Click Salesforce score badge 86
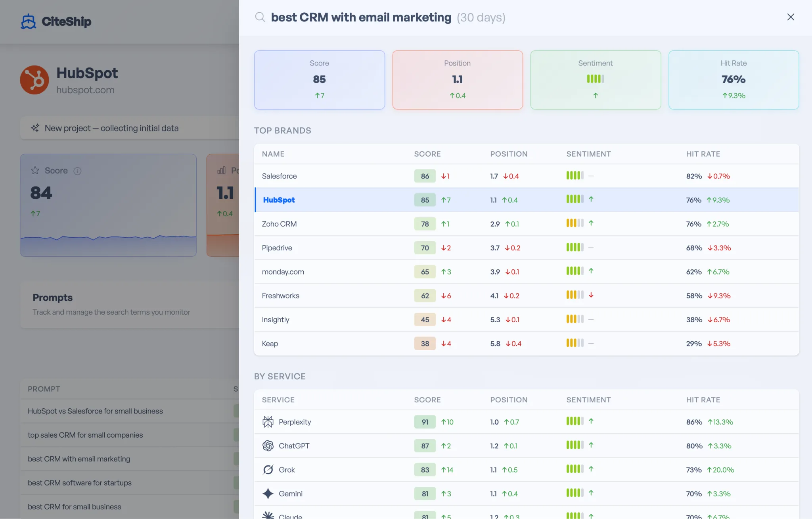The height and width of the screenshot is (519, 812). 425,176
